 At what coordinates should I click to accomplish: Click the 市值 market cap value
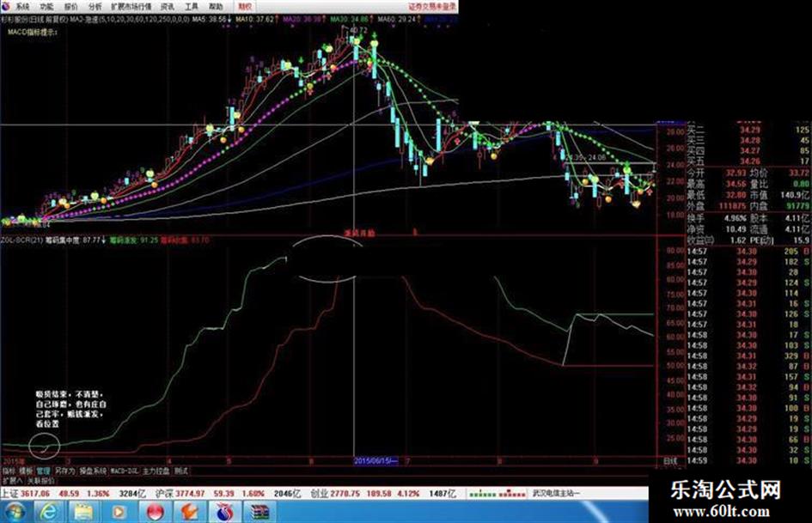pos(795,195)
